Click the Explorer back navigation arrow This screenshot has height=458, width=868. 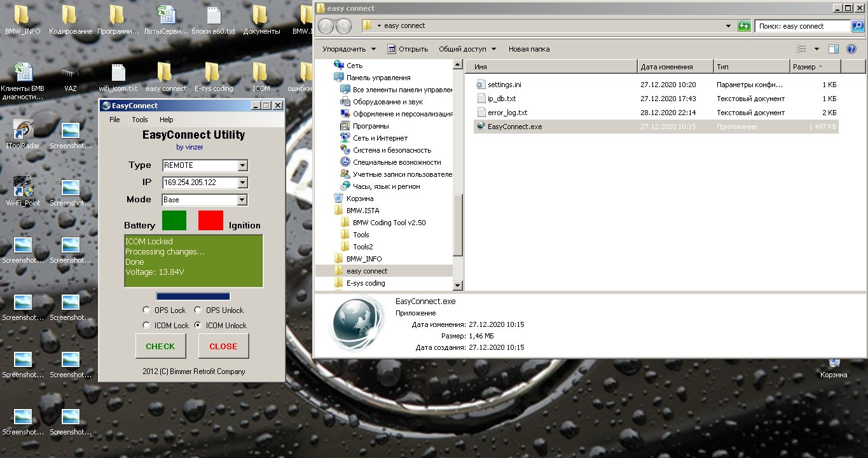pos(326,26)
